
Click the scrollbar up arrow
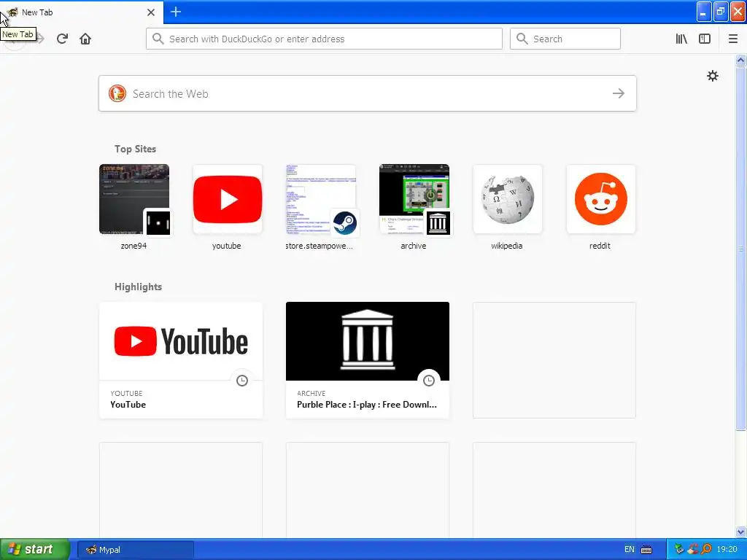[x=740, y=60]
